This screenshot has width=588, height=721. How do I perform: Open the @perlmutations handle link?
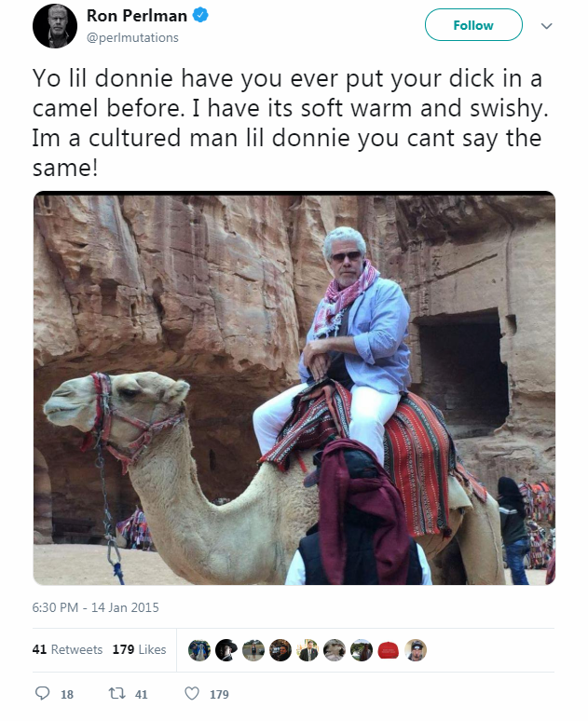click(x=132, y=38)
